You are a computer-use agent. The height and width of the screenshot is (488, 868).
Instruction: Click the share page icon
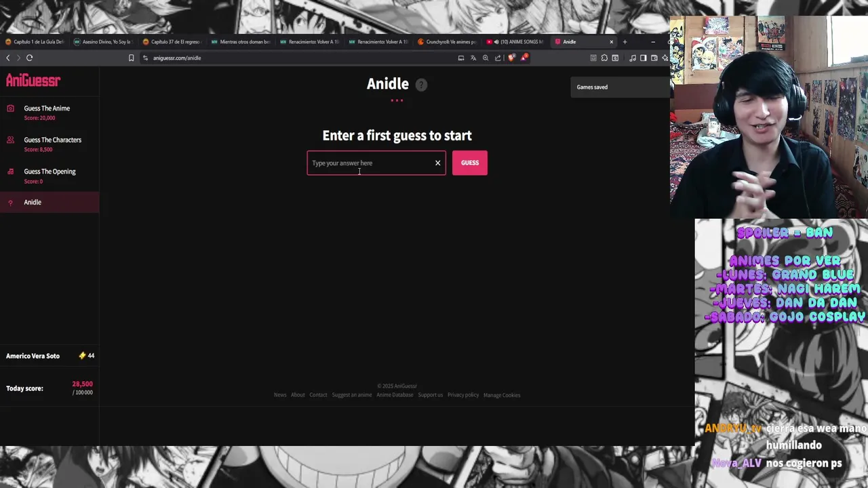point(498,58)
